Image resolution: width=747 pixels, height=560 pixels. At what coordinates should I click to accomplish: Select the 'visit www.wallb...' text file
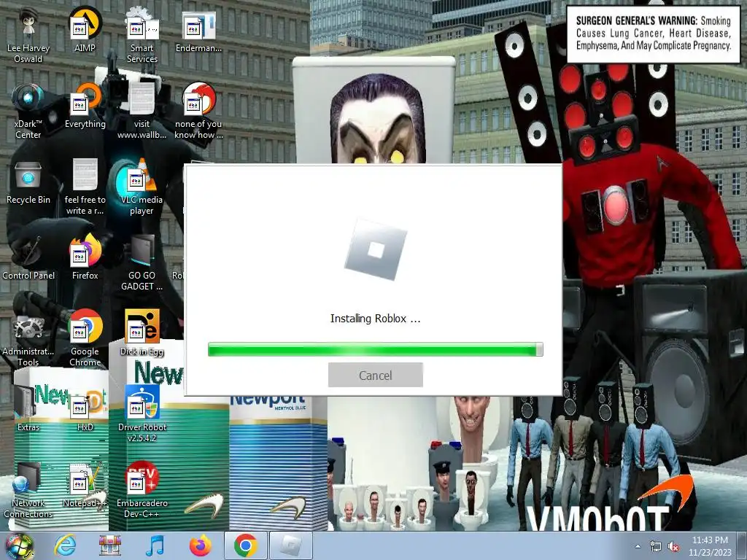pos(142,112)
